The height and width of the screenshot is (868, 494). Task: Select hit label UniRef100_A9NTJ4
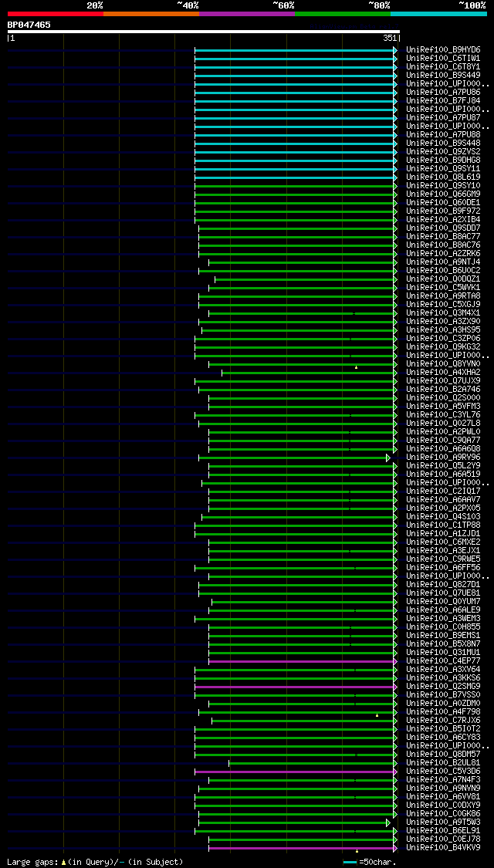tap(443, 262)
